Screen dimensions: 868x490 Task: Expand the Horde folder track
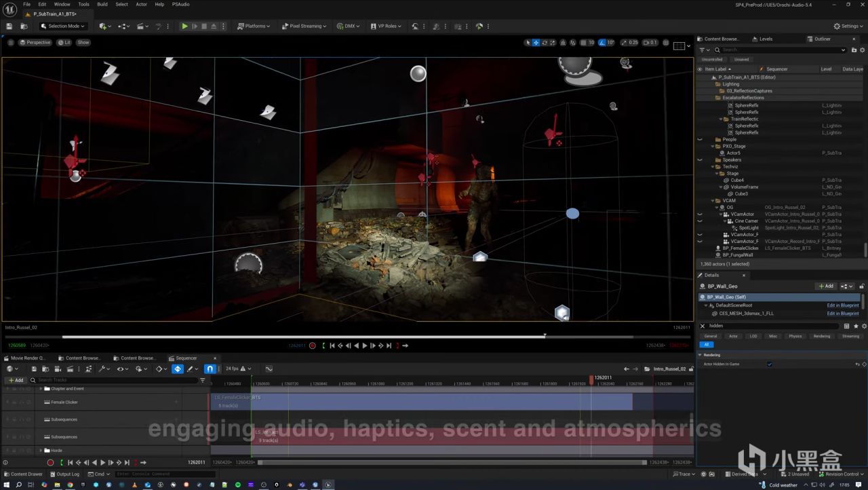coord(41,450)
